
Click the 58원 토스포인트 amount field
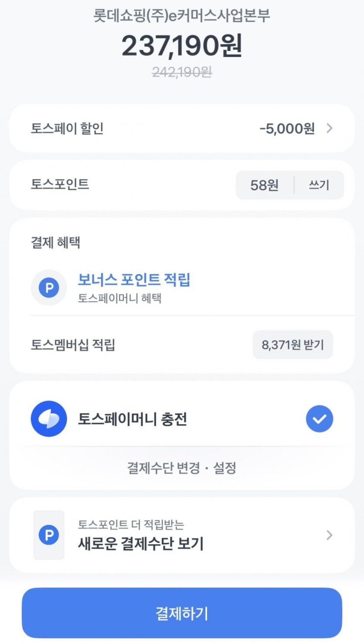(x=264, y=185)
